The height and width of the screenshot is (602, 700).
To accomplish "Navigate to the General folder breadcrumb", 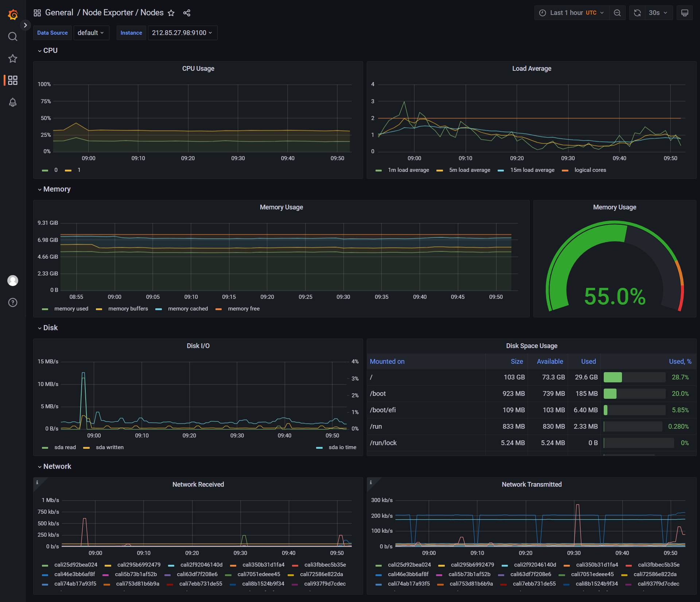I will click(59, 13).
